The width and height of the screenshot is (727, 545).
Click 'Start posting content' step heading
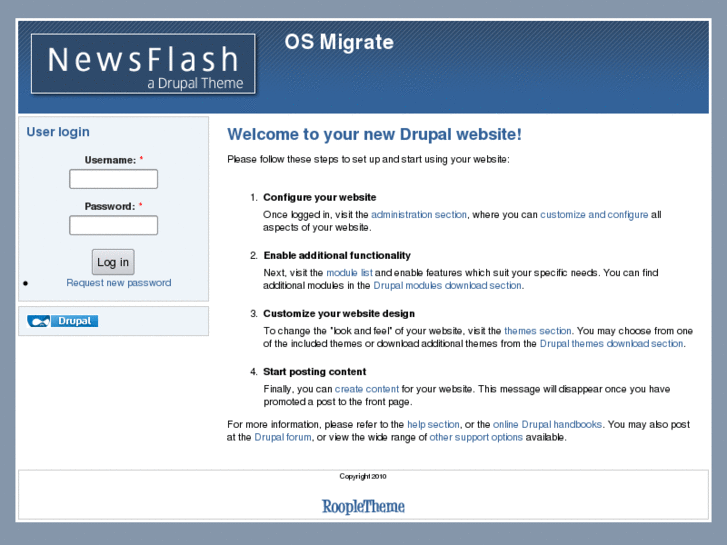pyautogui.click(x=314, y=372)
